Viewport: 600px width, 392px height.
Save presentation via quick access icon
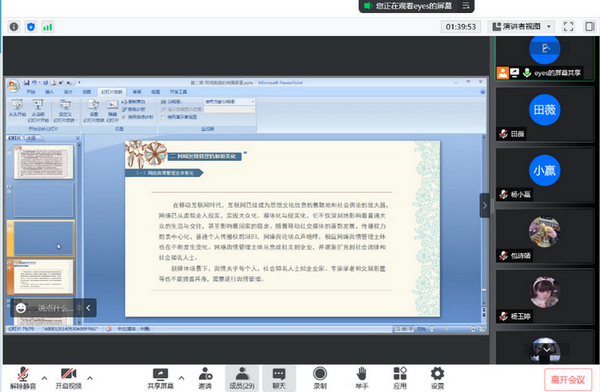coord(27,83)
